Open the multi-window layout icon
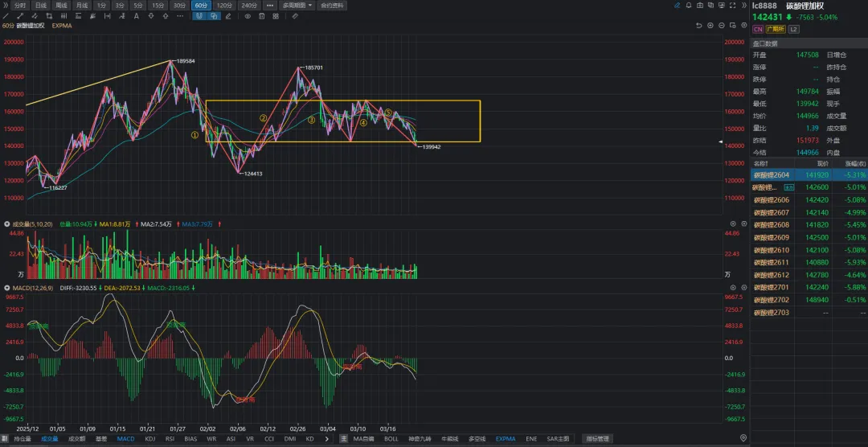868x447 pixels. (x=710, y=5)
